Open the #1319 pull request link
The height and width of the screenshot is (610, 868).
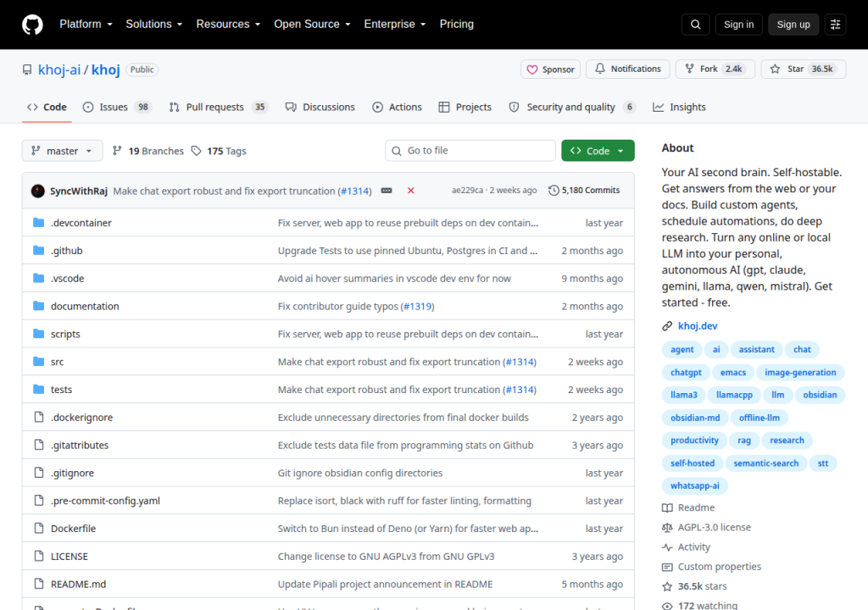pos(418,306)
